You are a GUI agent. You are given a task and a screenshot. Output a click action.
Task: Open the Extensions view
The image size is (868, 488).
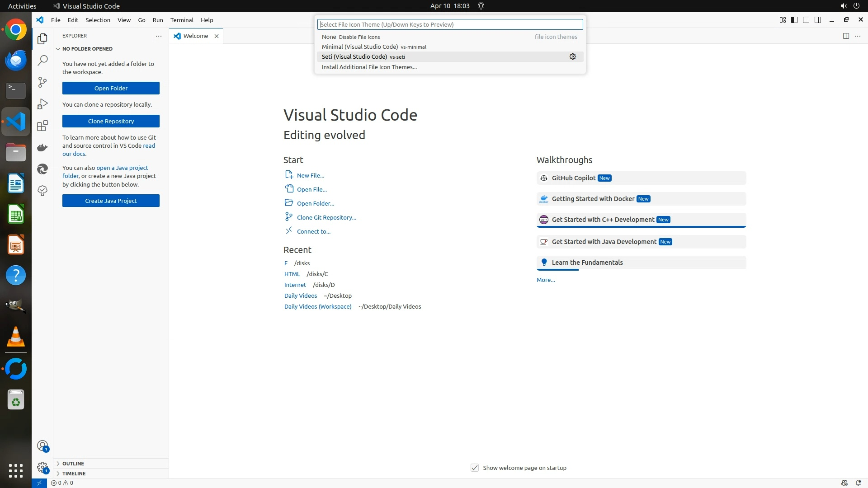point(42,126)
